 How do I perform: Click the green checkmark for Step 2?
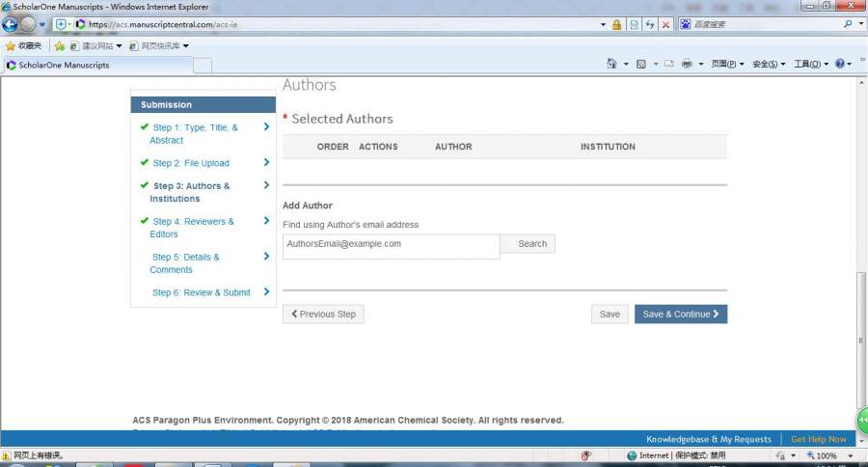[x=144, y=162]
